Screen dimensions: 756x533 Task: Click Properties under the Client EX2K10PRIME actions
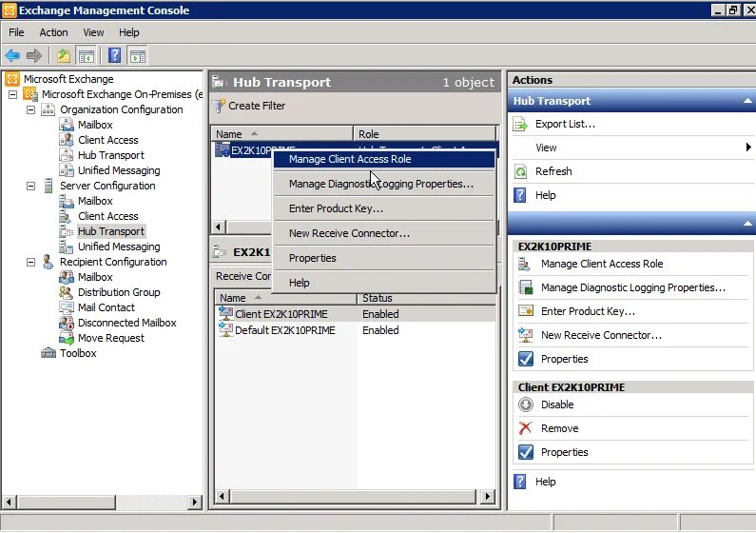pyautogui.click(x=565, y=452)
